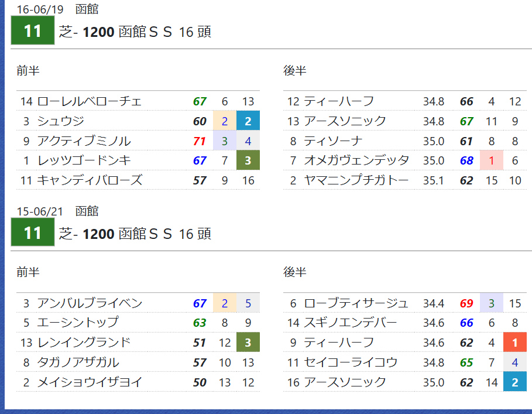Open horse ローレルベローチェ in first-half table
Image resolution: width=532 pixels, height=414 pixels.
(89, 101)
